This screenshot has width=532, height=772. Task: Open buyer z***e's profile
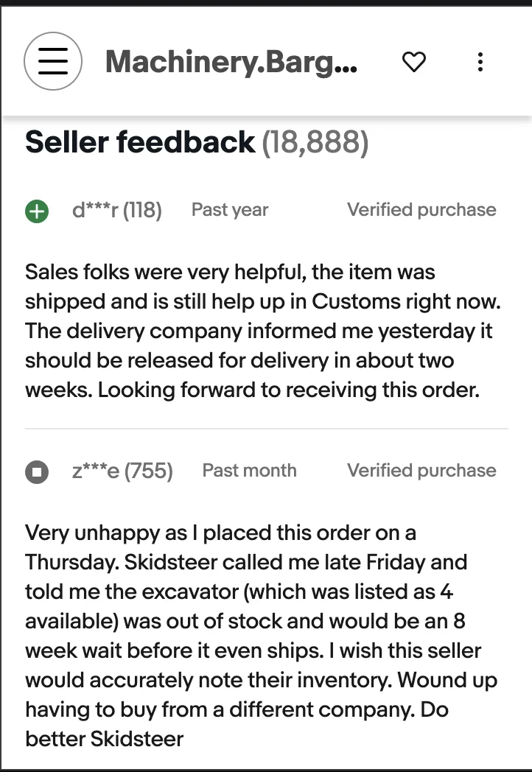click(x=95, y=471)
